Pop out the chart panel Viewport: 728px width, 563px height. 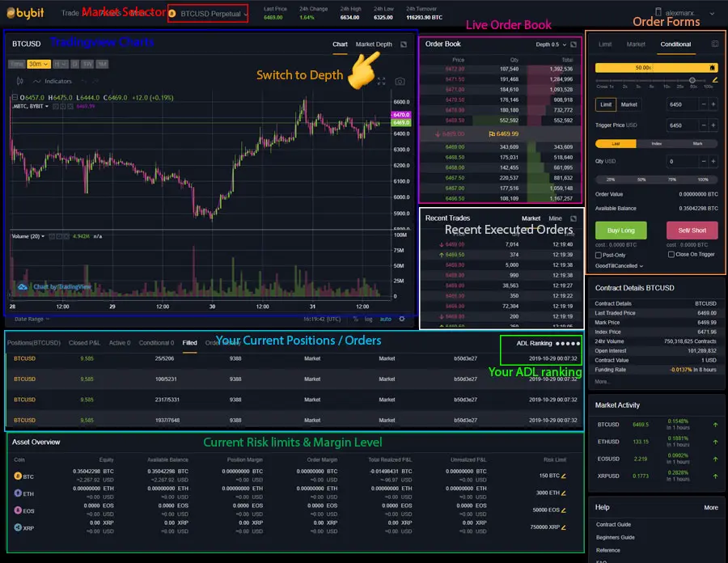click(x=404, y=44)
